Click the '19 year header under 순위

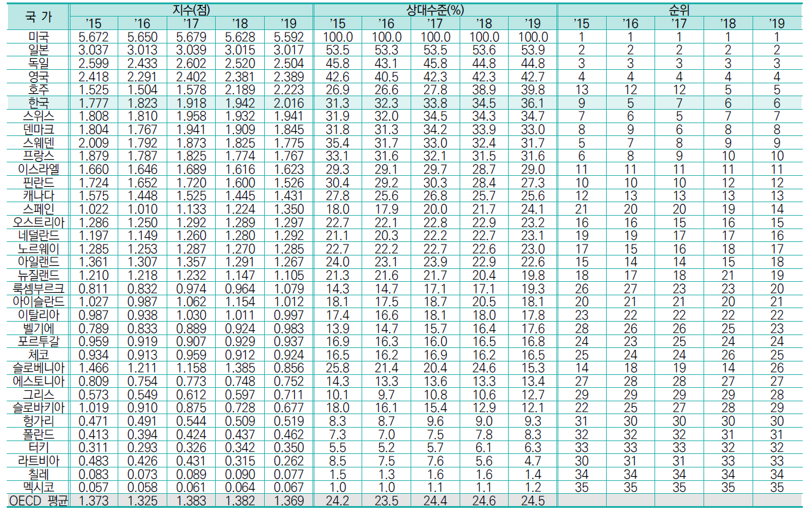pos(777,23)
